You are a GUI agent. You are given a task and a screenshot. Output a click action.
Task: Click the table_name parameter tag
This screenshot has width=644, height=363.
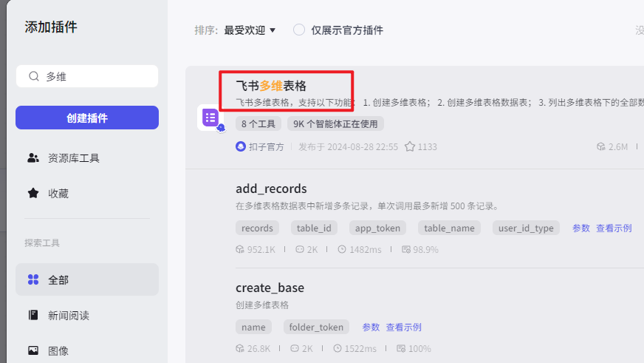449,228
